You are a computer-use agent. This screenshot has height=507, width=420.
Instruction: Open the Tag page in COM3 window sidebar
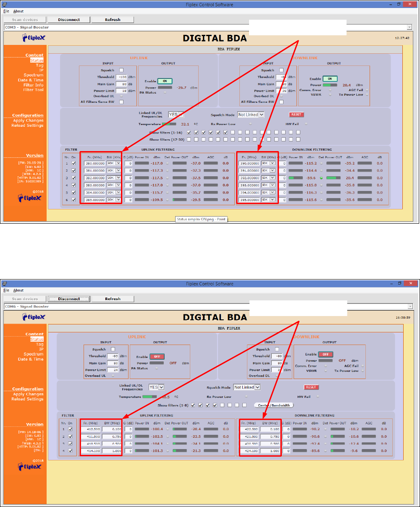pos(39,65)
